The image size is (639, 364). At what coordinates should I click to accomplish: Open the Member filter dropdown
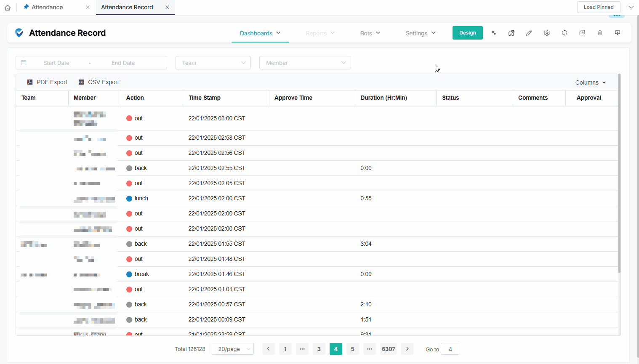[305, 63]
